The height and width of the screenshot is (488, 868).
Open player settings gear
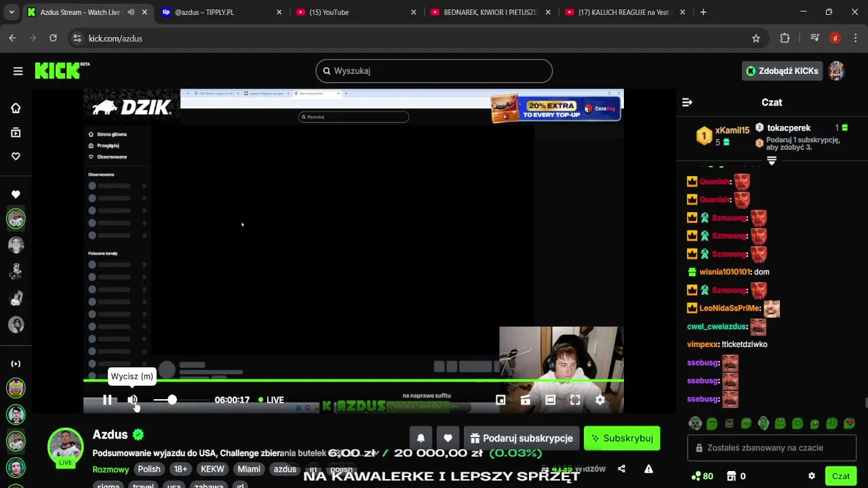pyautogui.click(x=600, y=400)
